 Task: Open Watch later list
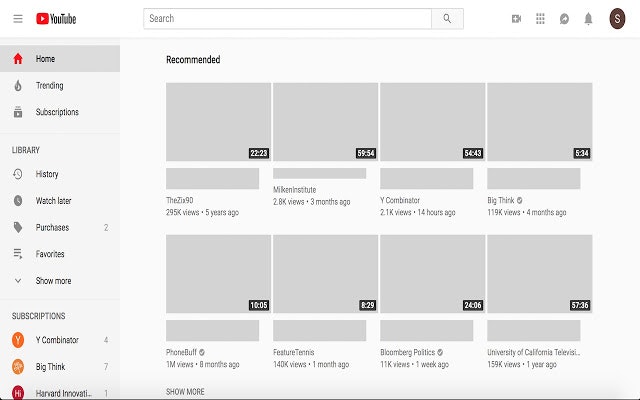pos(60,201)
